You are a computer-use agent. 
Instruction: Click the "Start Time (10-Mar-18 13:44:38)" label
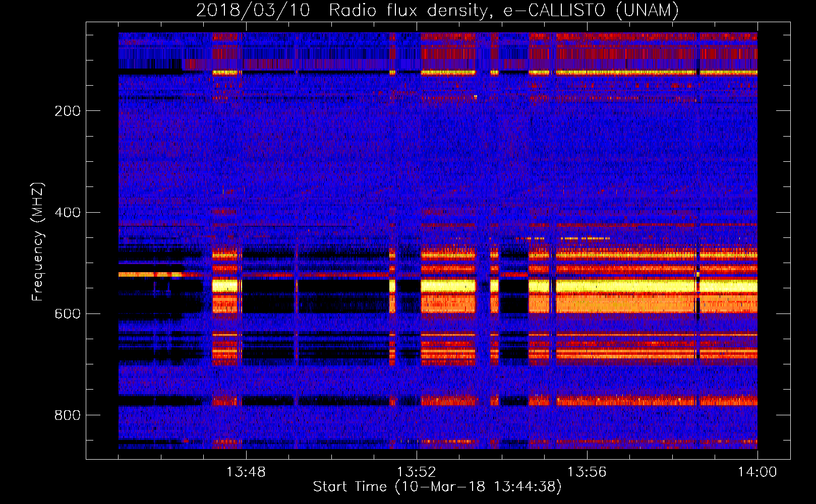click(437, 487)
